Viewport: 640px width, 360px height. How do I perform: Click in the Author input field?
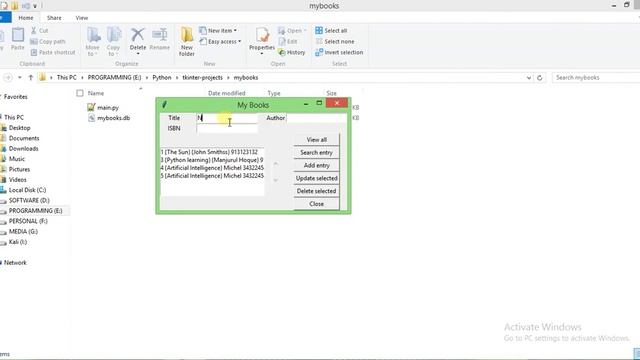pos(317,118)
